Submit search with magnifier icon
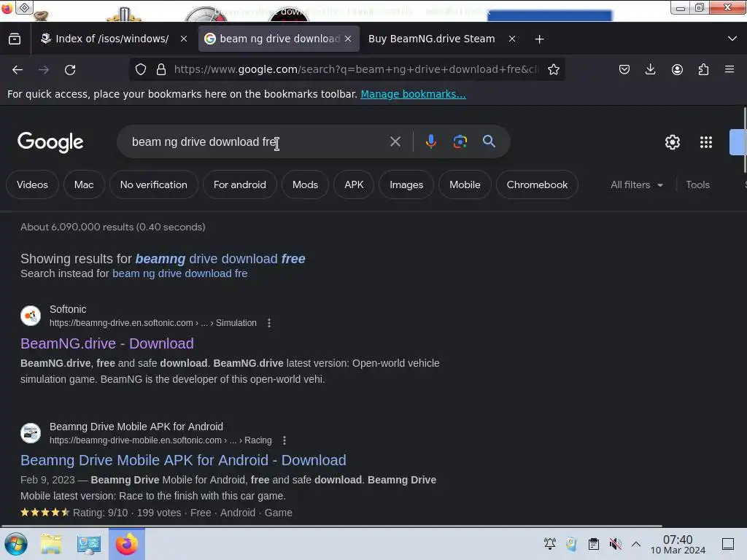Screen dimensions: 747x560 (489, 141)
